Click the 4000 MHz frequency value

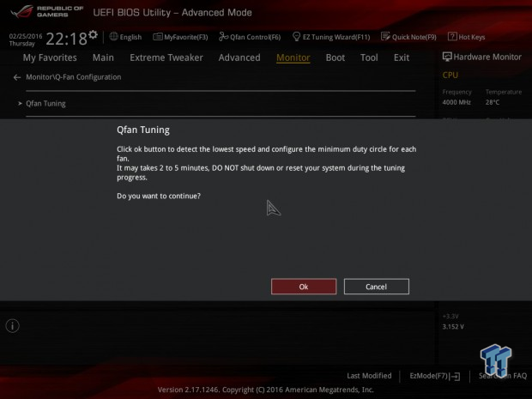coord(456,102)
